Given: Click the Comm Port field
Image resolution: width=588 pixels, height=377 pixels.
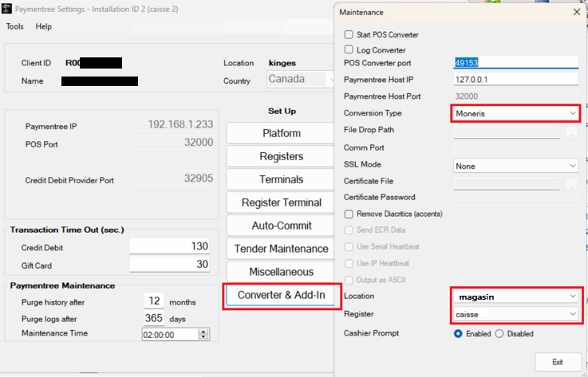Looking at the screenshot, I should coord(515,147).
